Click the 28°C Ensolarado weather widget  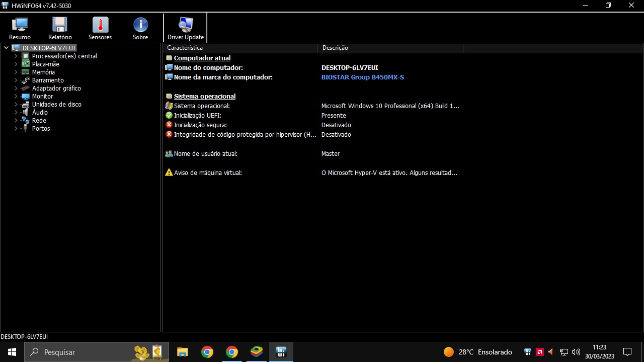coord(478,352)
